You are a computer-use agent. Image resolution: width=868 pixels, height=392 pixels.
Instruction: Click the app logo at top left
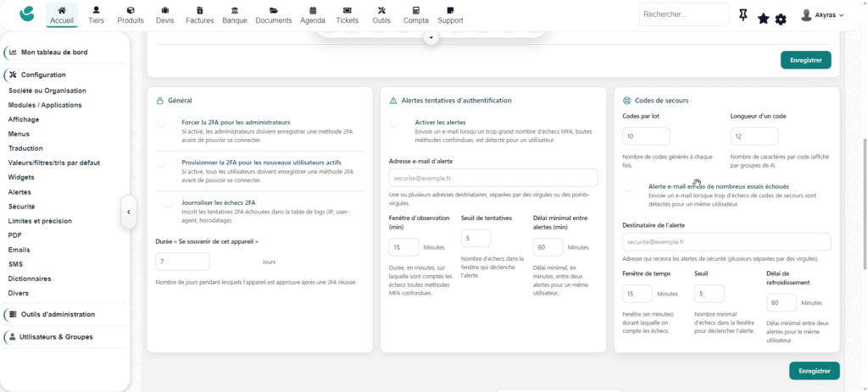26,14
